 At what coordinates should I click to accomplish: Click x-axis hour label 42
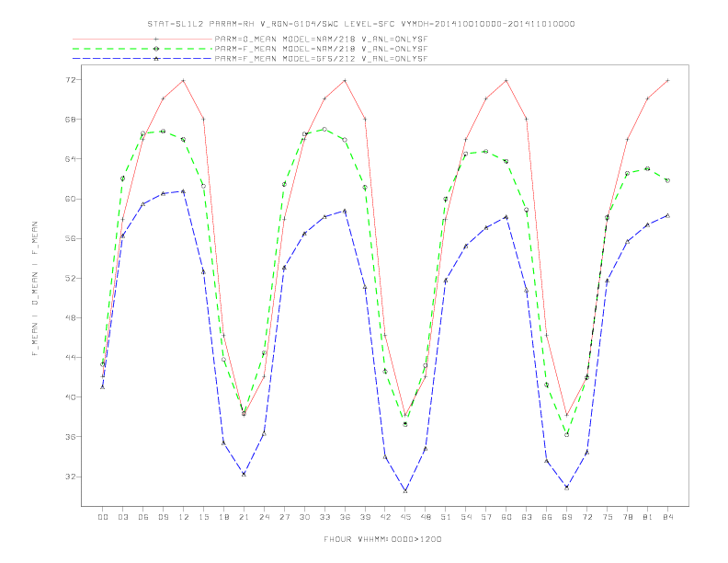click(385, 517)
